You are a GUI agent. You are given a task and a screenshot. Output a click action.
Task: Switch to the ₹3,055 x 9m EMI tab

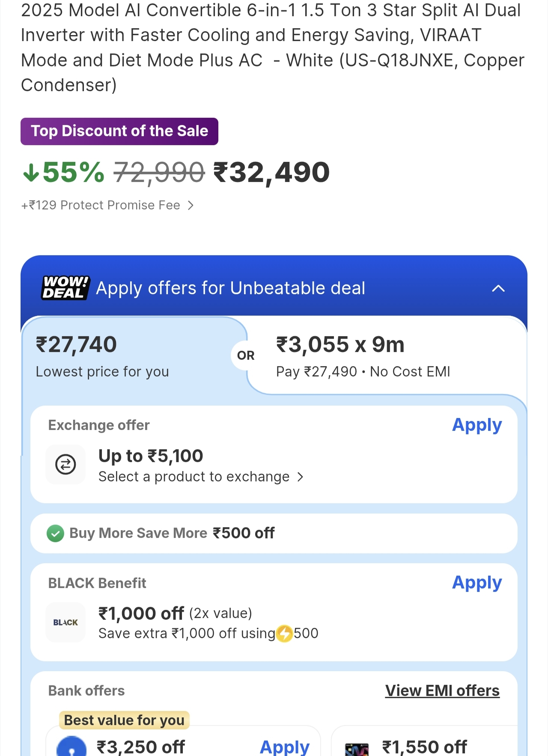coord(385,356)
